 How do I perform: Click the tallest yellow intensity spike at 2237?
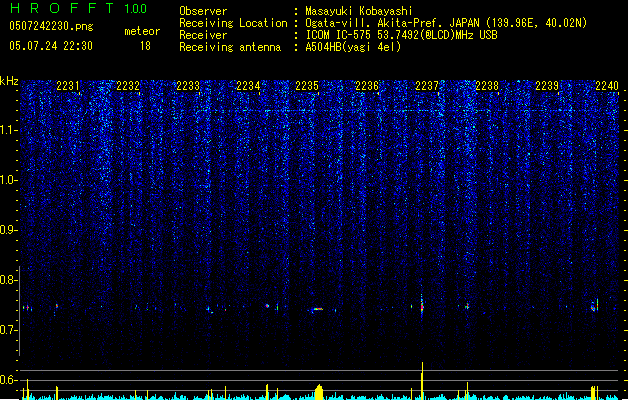pyautogui.click(x=422, y=380)
